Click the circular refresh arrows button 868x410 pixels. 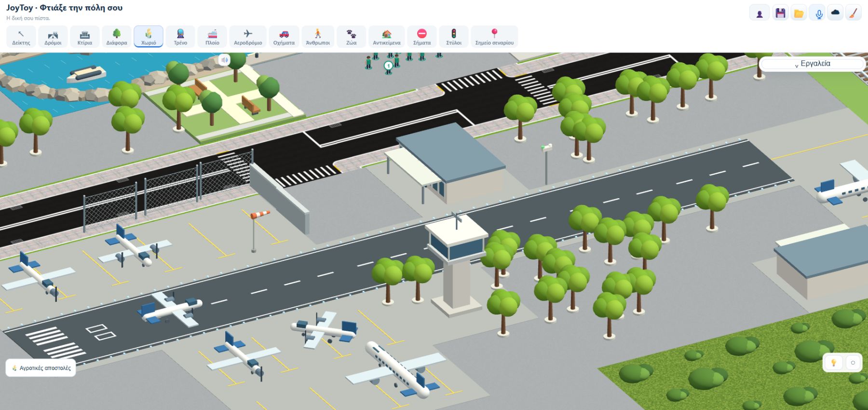coord(853,363)
